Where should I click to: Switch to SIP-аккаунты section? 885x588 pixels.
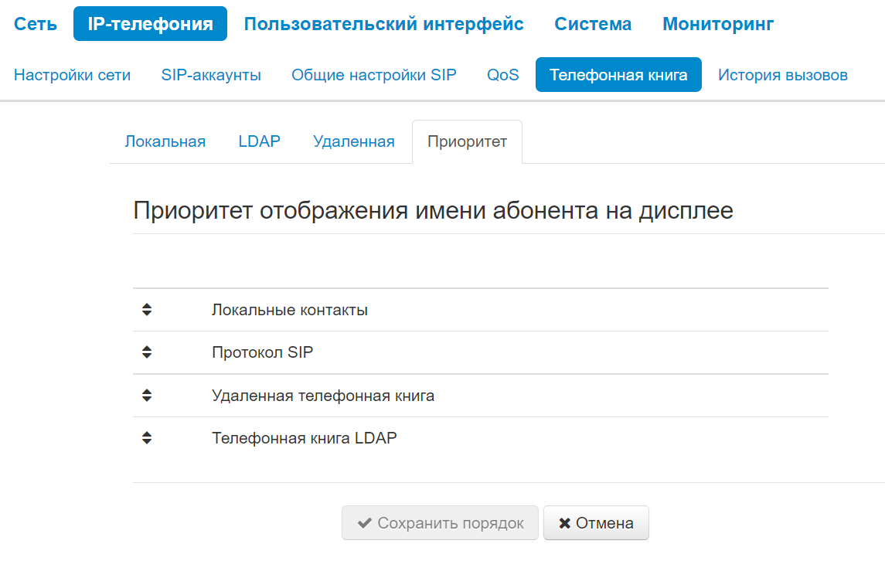pos(211,75)
